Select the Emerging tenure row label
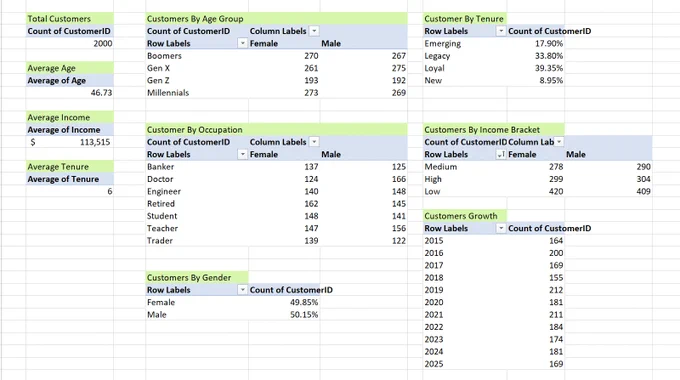The height and width of the screenshot is (380, 680). (x=464, y=43)
